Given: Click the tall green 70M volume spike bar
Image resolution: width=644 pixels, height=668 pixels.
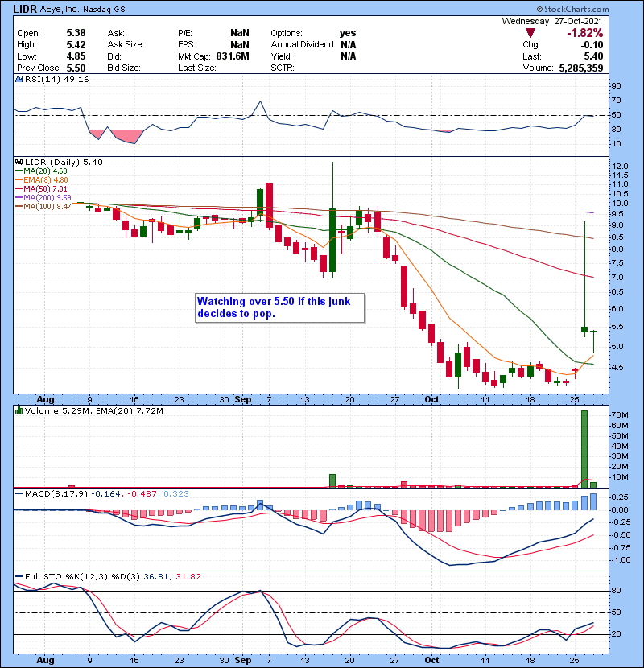Looking at the screenshot, I should coord(584,448).
